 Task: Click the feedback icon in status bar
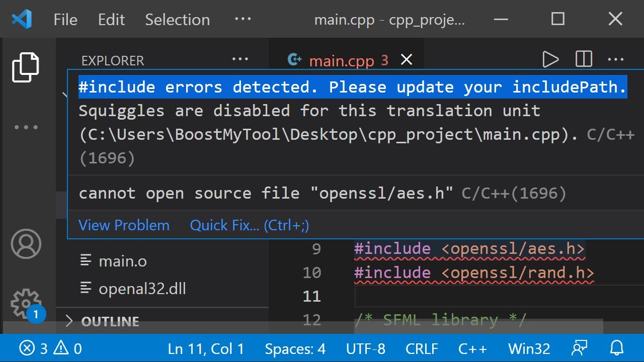coord(580,348)
